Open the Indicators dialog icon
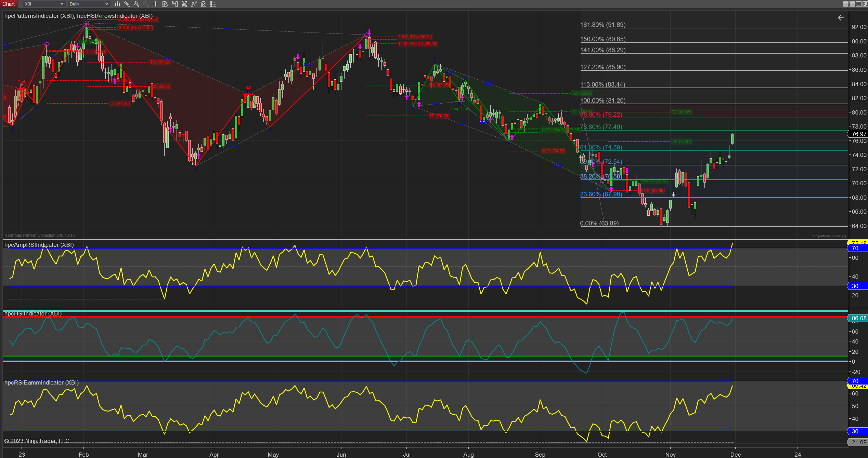 194,4
